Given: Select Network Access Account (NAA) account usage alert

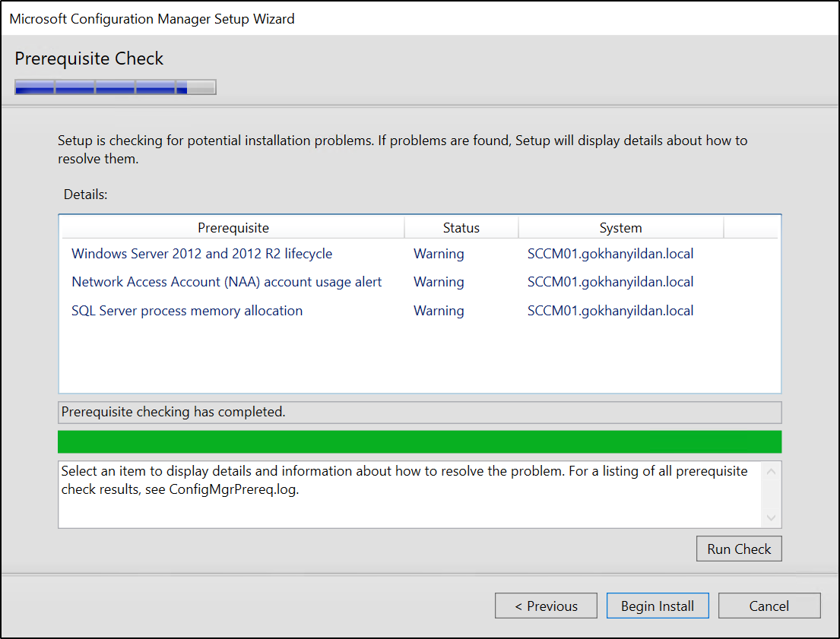Looking at the screenshot, I should pyautogui.click(x=420, y=282).
